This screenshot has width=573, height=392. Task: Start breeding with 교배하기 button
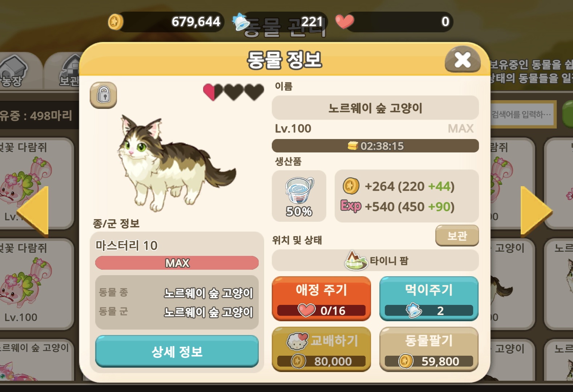321,349
